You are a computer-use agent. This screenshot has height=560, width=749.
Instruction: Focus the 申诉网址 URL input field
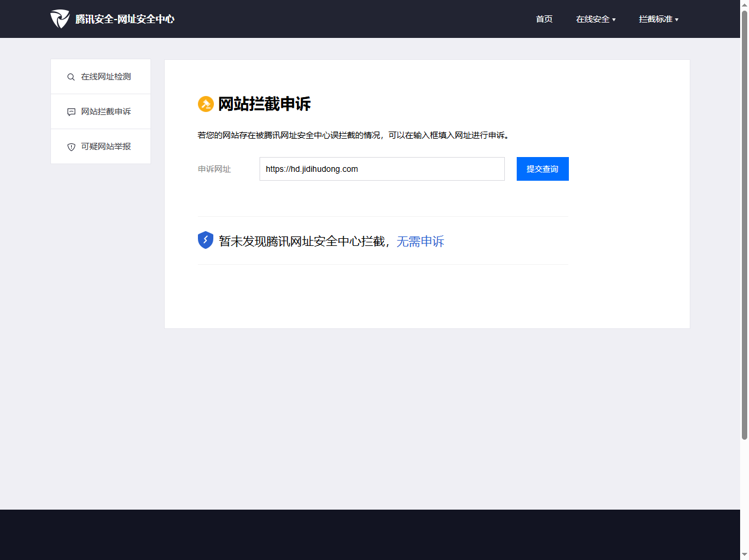click(x=382, y=169)
